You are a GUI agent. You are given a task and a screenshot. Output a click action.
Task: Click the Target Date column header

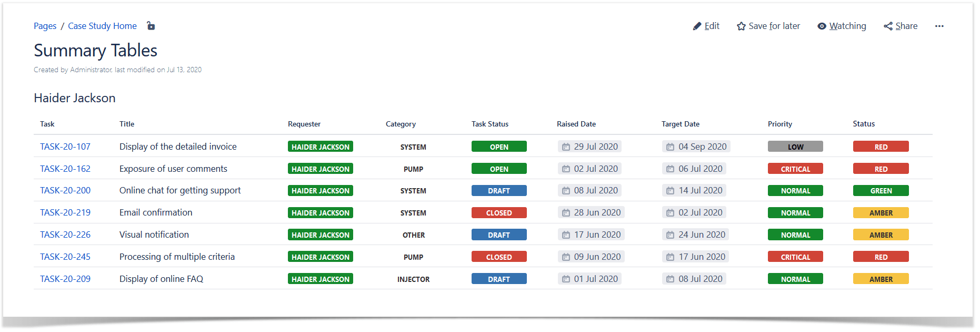point(681,124)
